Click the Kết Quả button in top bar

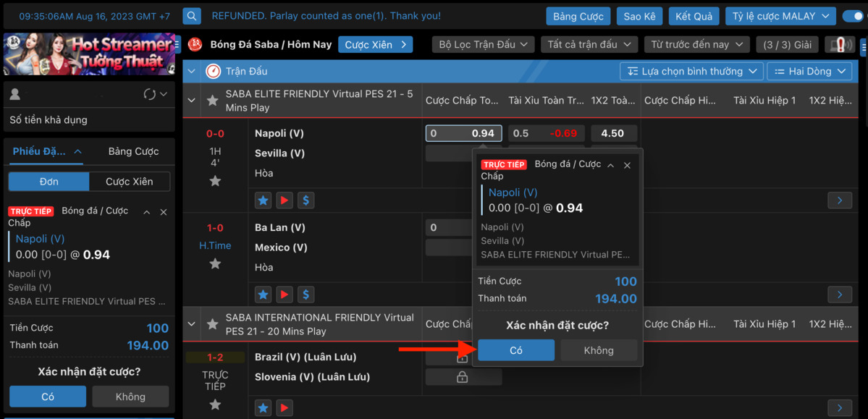click(x=694, y=16)
